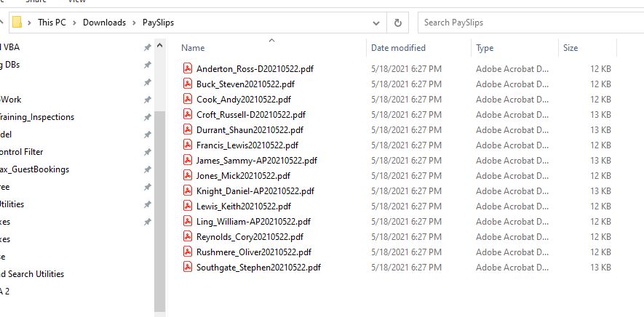Refresh the PaySlips folder view
Image resolution: width=644 pixels, height=317 pixels.
coord(397,23)
